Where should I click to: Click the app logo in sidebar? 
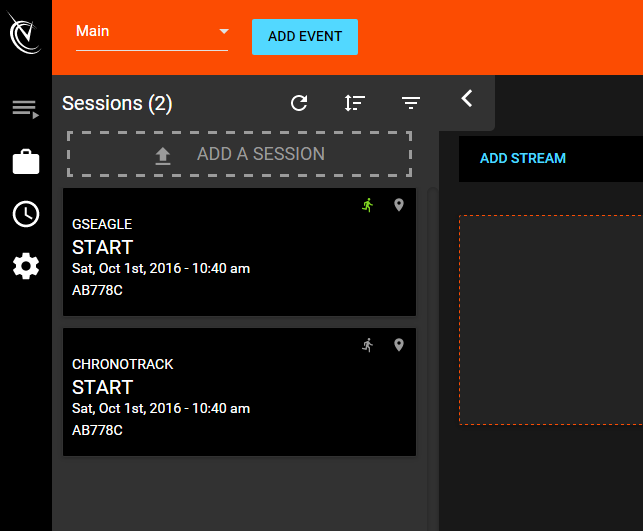(x=25, y=33)
